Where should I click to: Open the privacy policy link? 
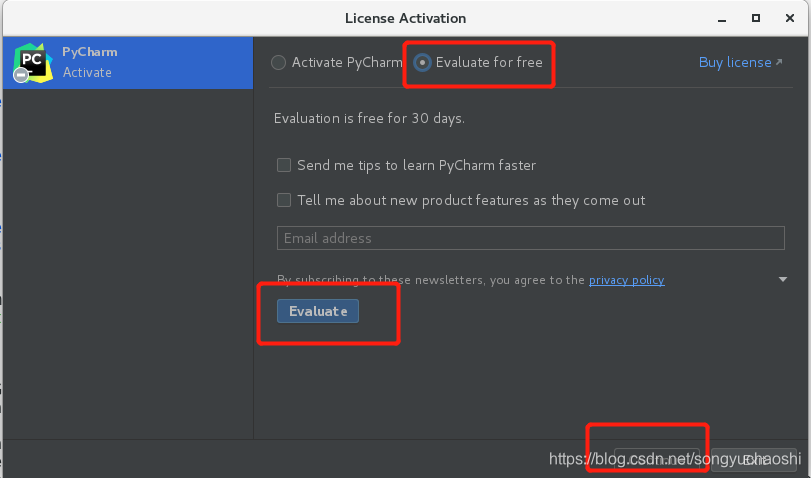(626, 280)
